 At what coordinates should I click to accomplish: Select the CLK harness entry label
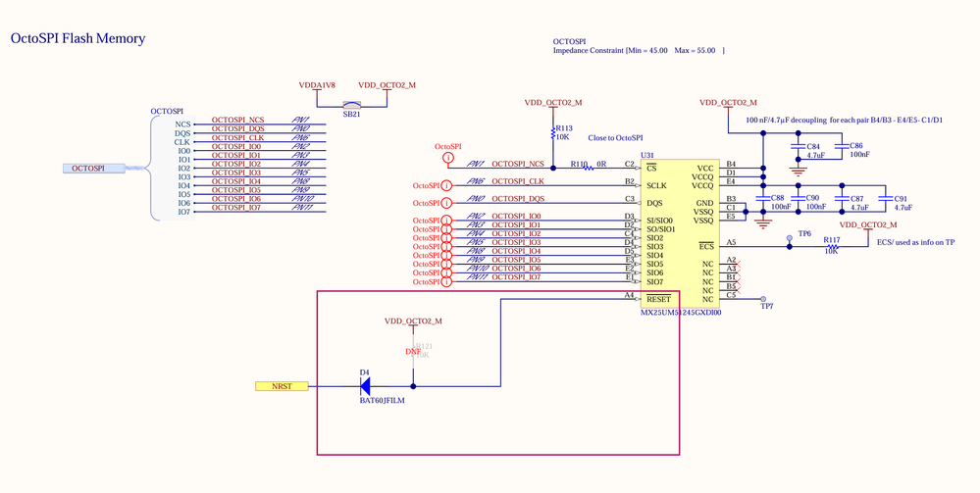coord(181,142)
